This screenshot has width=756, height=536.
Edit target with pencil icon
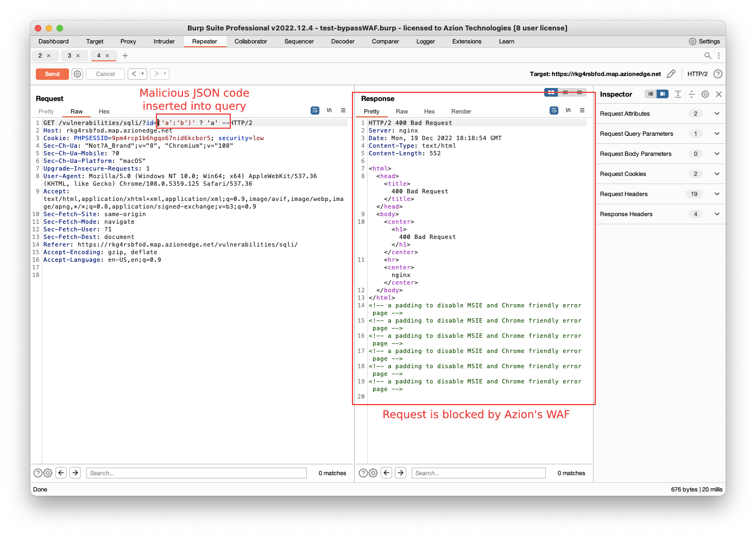(671, 74)
